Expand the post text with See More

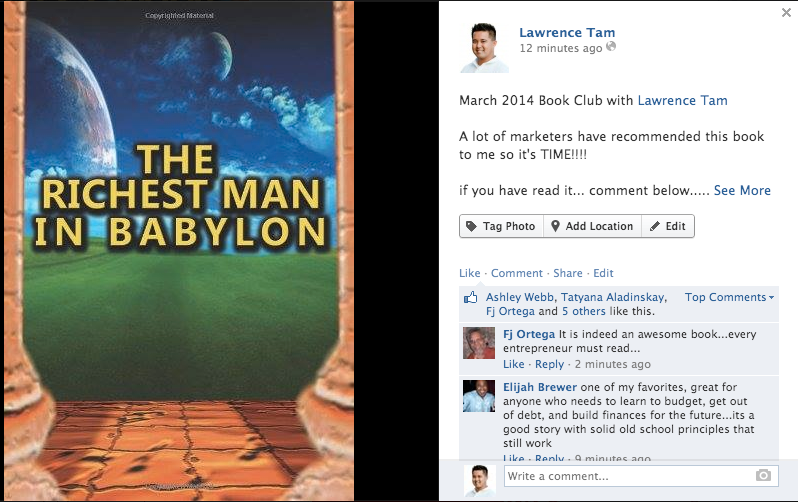tap(742, 190)
